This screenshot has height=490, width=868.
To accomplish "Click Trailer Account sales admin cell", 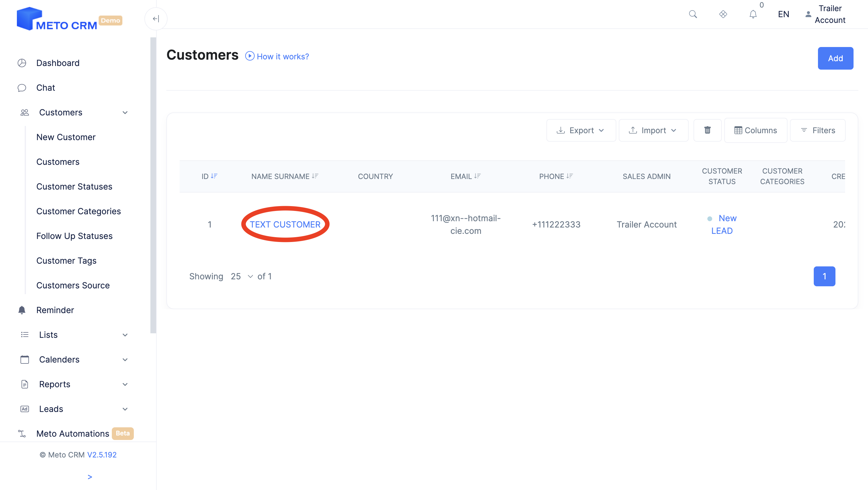I will pos(646,225).
